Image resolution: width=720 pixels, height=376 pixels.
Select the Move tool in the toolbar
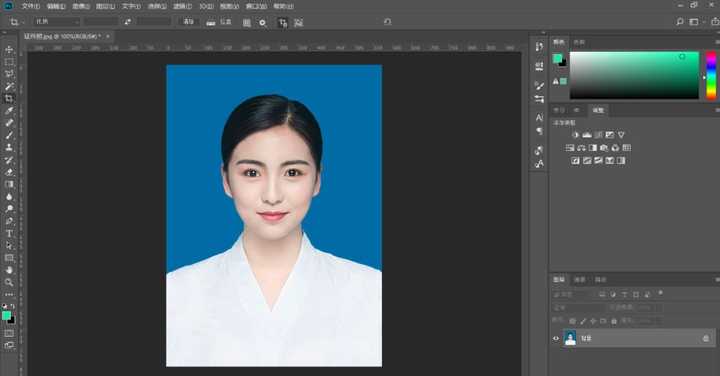9,50
